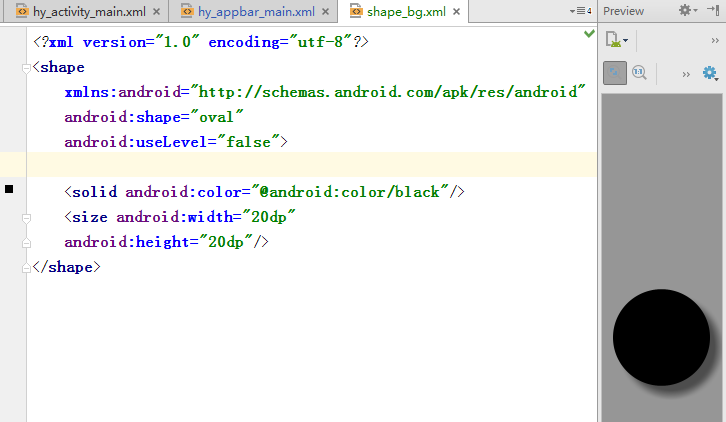Open the Preview panel gear settings menu

point(688,10)
